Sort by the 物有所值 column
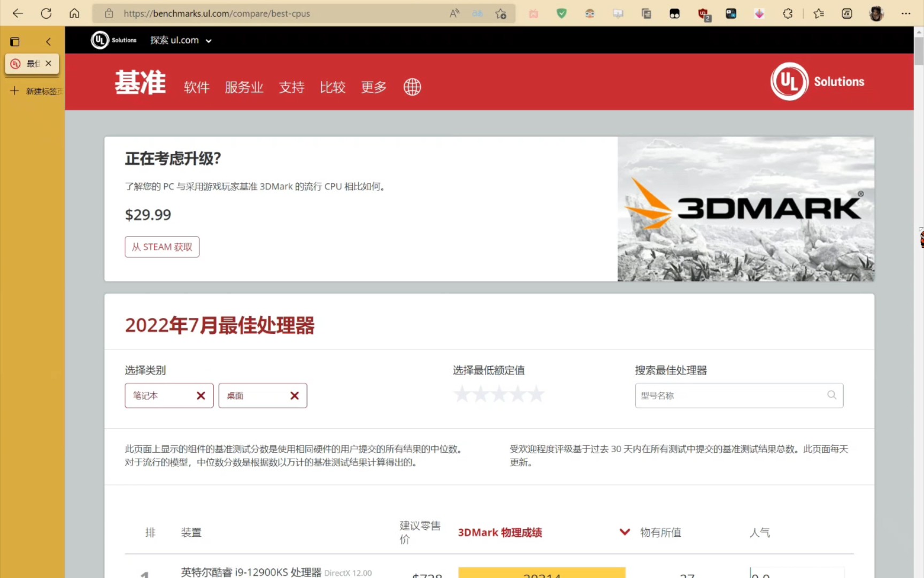This screenshot has height=578, width=924. point(661,532)
